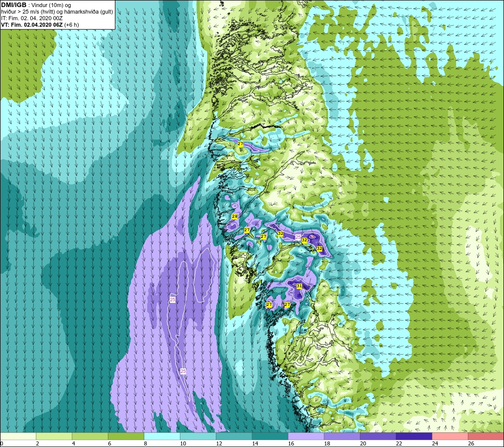This screenshot has height=447, width=504.
Task: Choose the dark indigo 22–24 legend swatch
Action: point(414,436)
